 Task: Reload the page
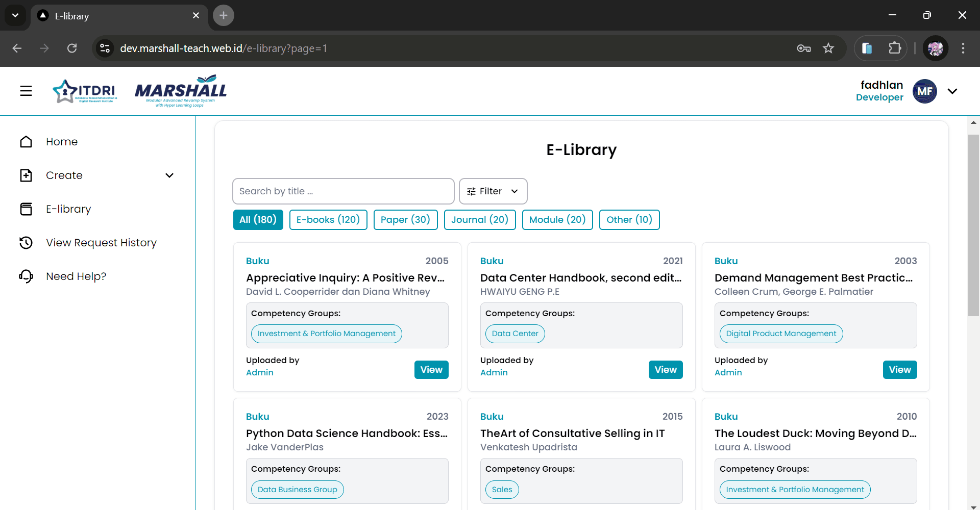(72, 48)
